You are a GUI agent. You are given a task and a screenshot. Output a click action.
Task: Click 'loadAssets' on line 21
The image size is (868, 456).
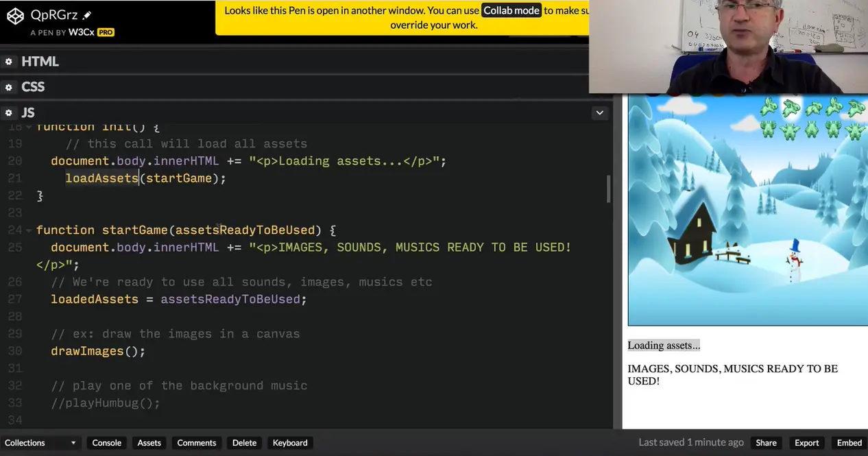tap(102, 178)
